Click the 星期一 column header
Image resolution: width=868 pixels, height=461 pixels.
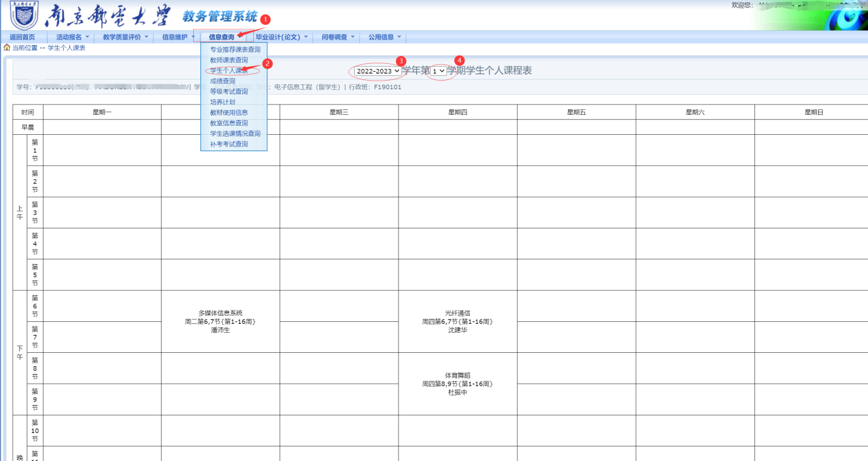point(102,112)
